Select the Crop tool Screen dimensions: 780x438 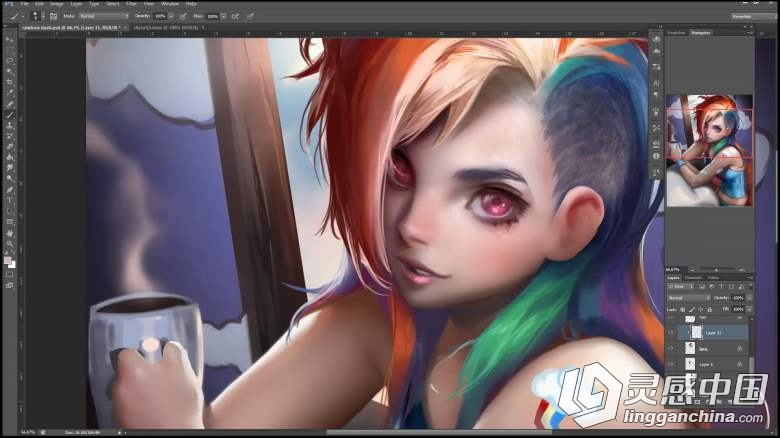click(9, 83)
